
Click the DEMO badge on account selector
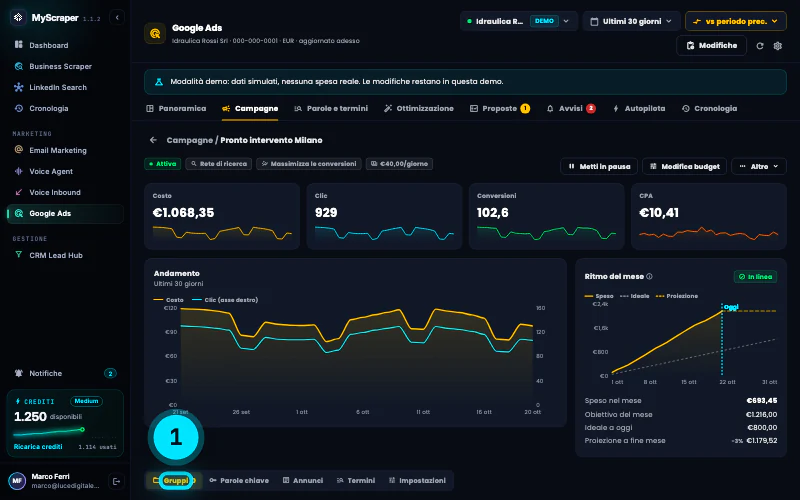pyautogui.click(x=544, y=21)
